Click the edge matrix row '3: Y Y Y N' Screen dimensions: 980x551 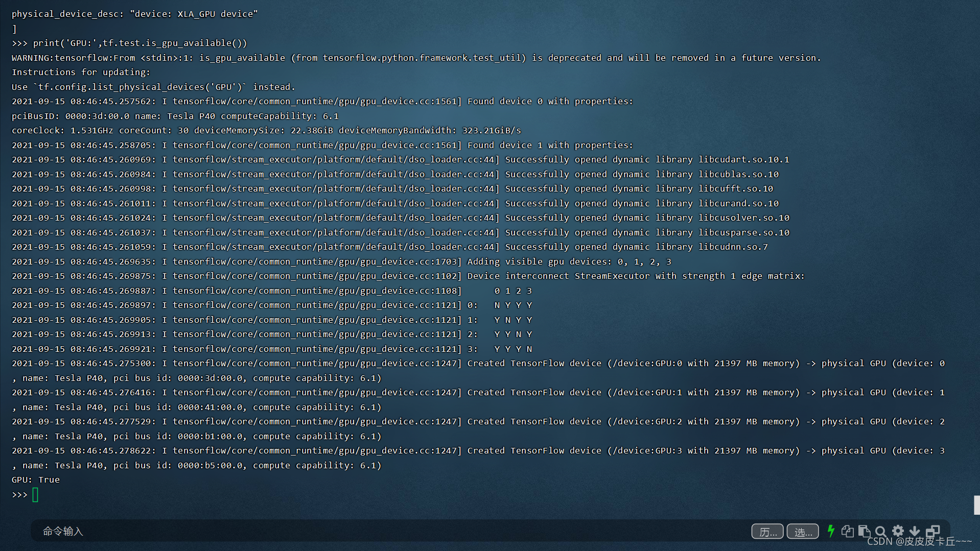500,349
